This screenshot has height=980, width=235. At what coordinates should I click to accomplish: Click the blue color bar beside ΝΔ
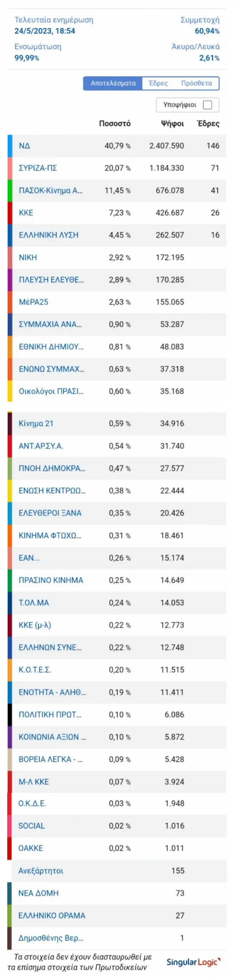tap(10, 146)
